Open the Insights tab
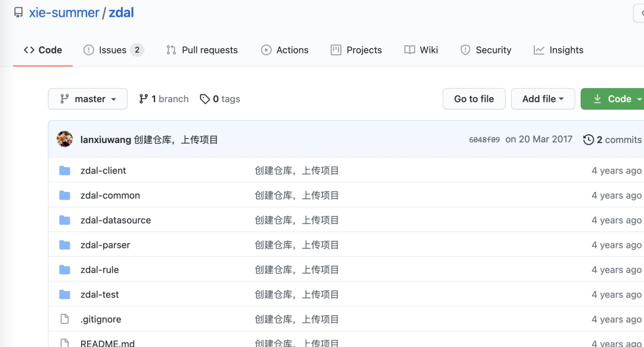The image size is (644, 347). (x=558, y=50)
